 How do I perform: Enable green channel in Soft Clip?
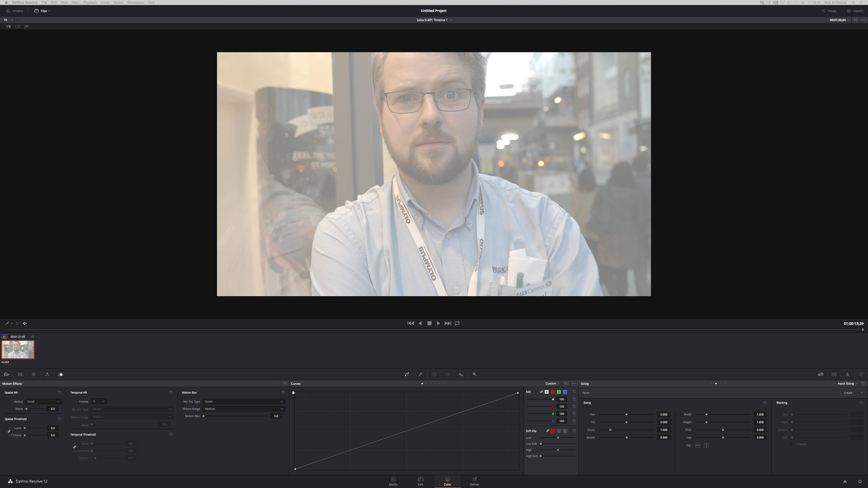[559, 431]
